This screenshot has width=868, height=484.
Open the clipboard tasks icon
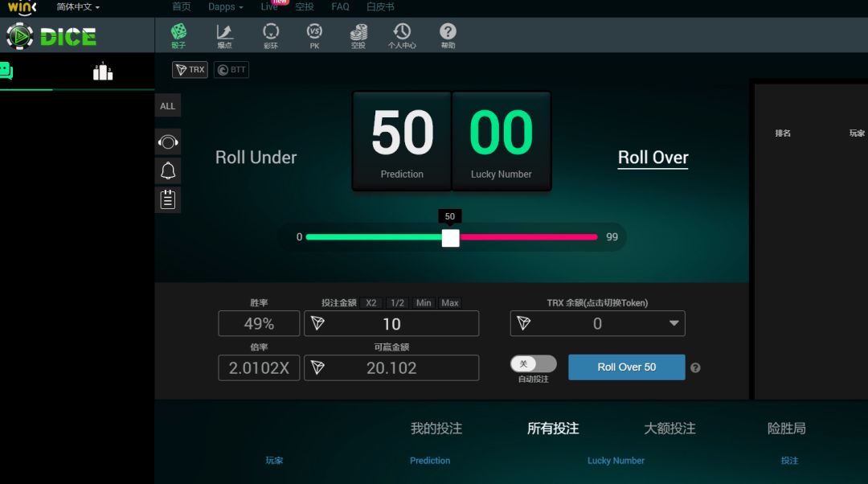coord(168,199)
